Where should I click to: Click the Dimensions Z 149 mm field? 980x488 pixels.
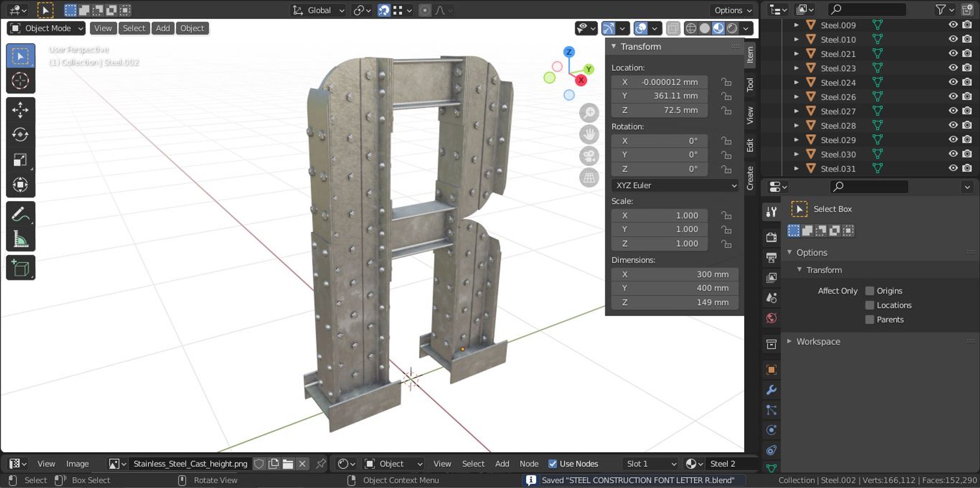tap(675, 302)
